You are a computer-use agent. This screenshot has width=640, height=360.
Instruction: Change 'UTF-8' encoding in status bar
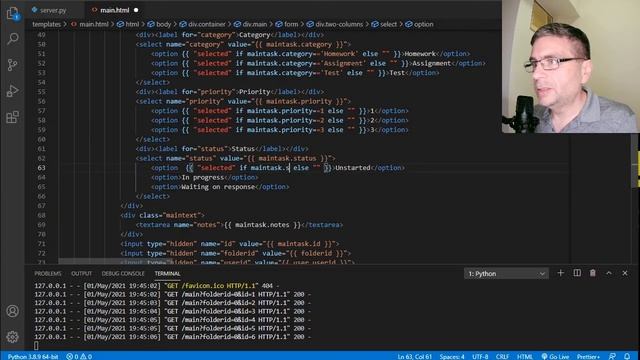tap(480, 356)
